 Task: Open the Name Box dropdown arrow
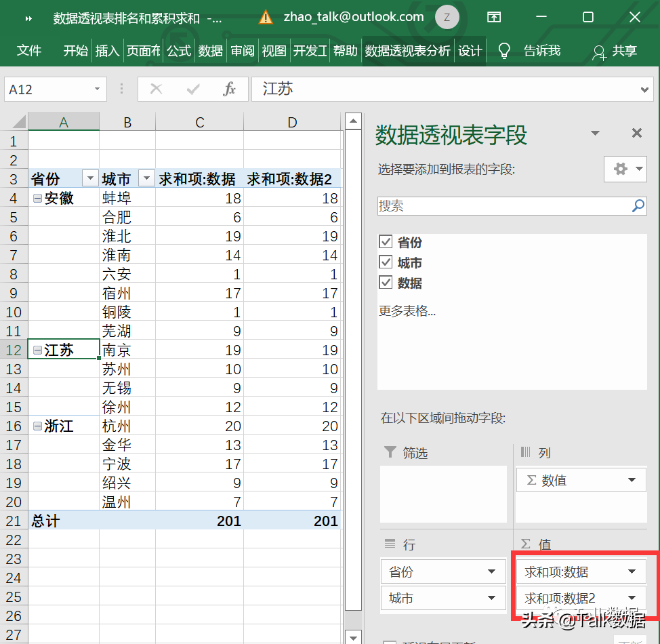pos(97,89)
